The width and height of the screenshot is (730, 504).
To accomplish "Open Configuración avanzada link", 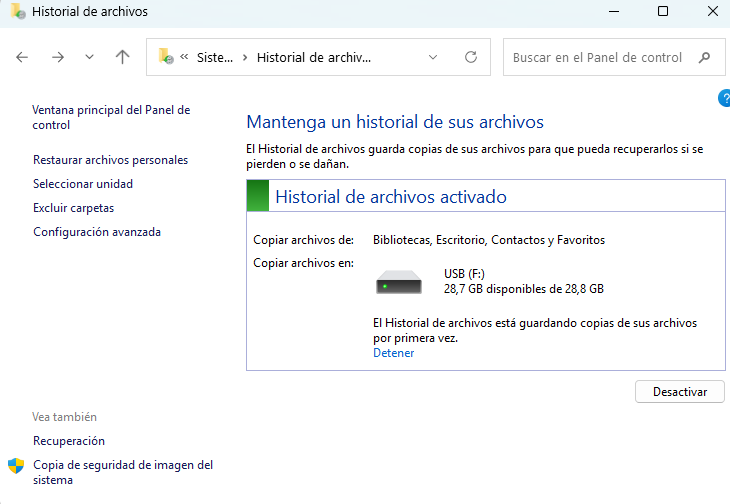I will pos(97,232).
